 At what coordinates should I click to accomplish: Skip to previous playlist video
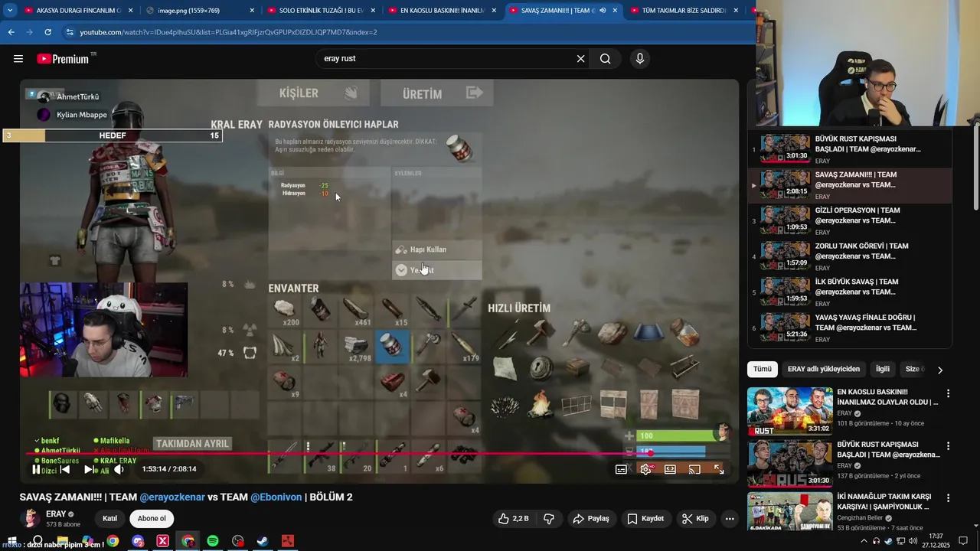click(65, 469)
